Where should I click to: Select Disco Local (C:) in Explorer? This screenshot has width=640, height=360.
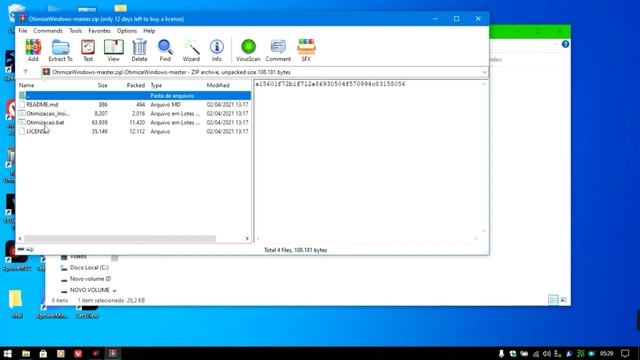(89, 268)
